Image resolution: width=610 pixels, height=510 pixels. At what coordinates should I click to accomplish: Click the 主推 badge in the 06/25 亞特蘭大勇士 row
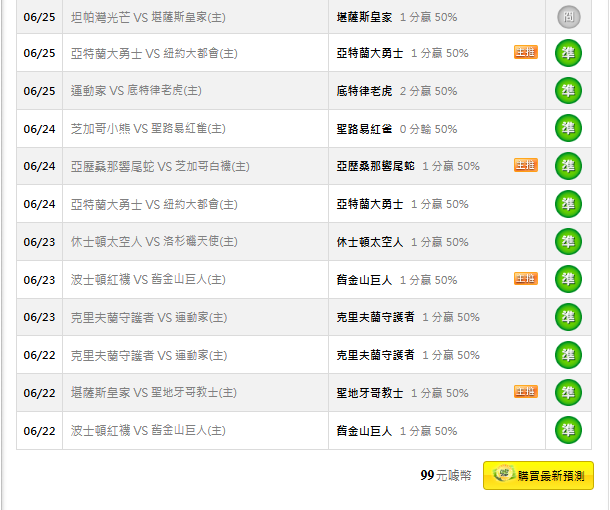(x=526, y=52)
